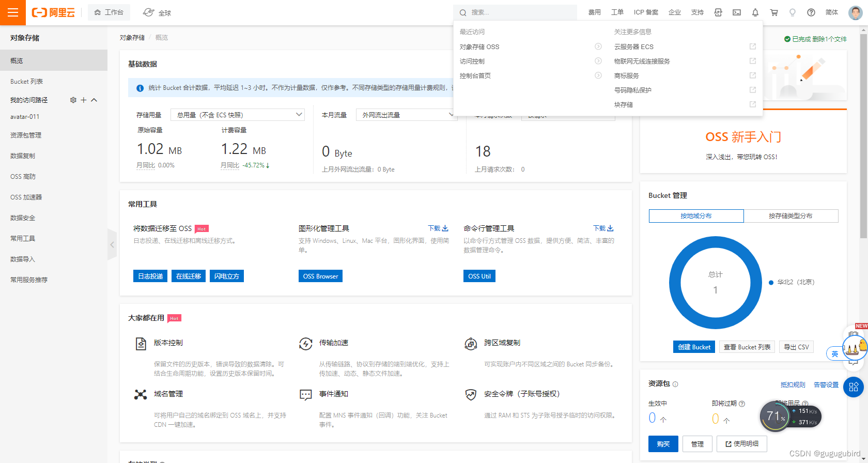The height and width of the screenshot is (463, 868).
Task: Click the 跨区域复制 icon
Action: point(471,344)
